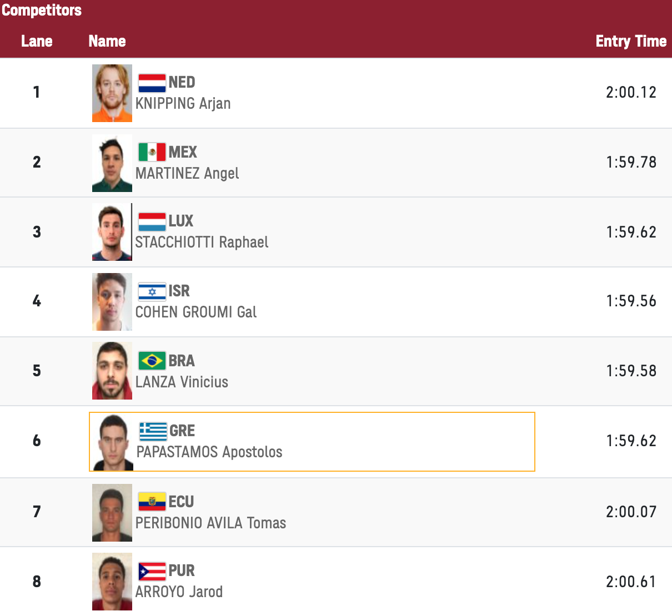
Task: Click the Puerto Rico flag icon
Action: (152, 571)
